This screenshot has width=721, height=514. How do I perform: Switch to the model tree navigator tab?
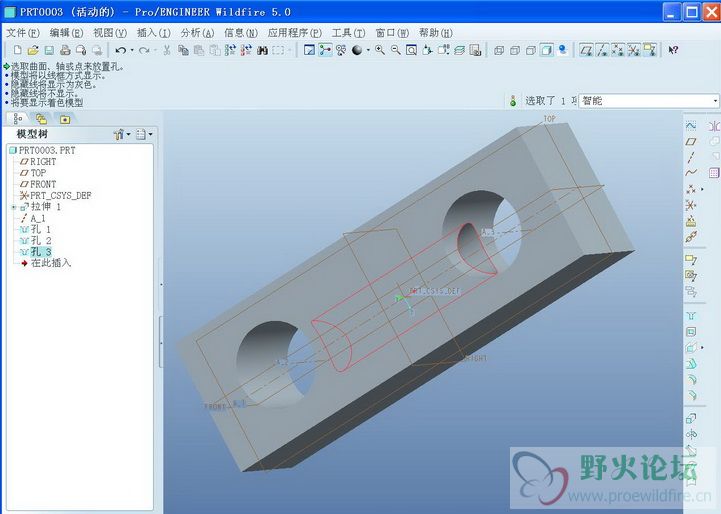click(18, 119)
